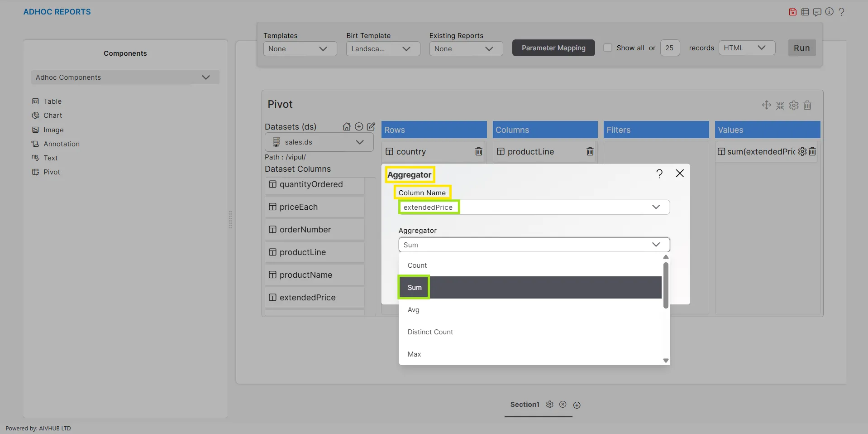Click the records count input field
Viewport: 868px width, 434px height.
(x=670, y=48)
